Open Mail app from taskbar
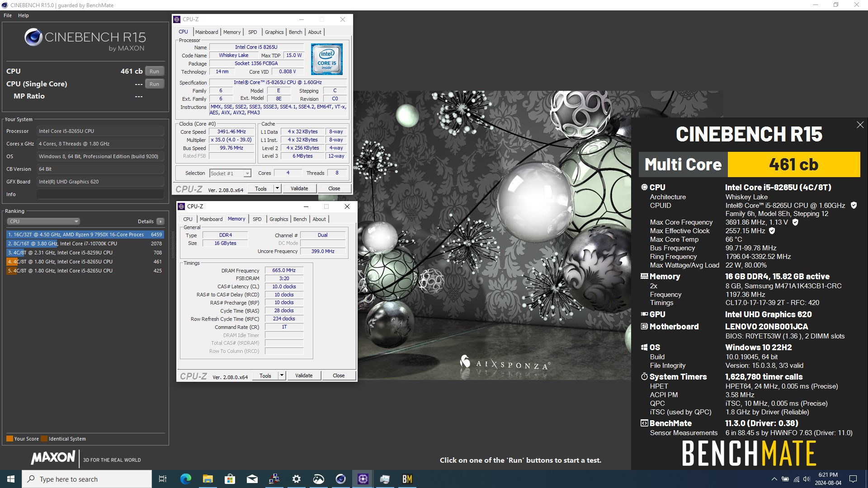 point(252,479)
